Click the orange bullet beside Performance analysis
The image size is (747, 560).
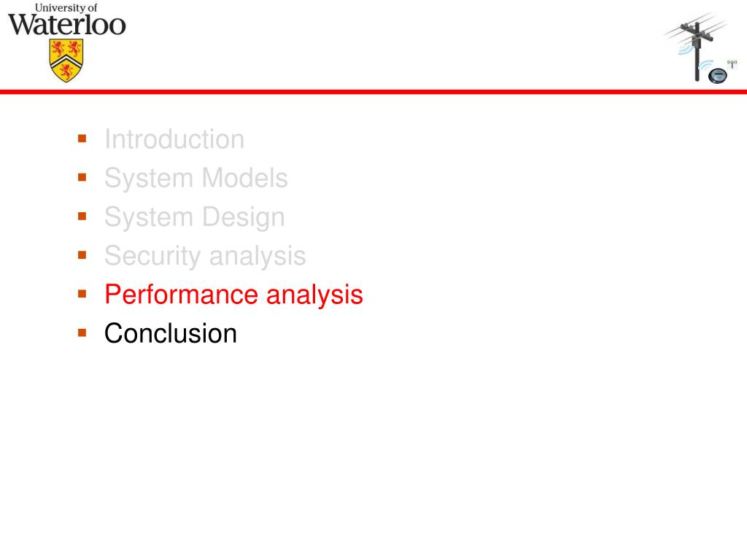[82, 294]
